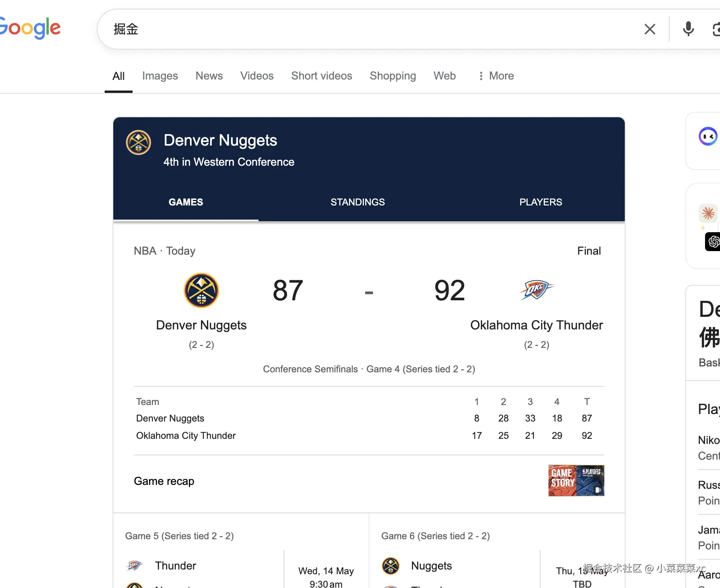Switch to News tab
This screenshot has height=588, width=720.
click(209, 76)
